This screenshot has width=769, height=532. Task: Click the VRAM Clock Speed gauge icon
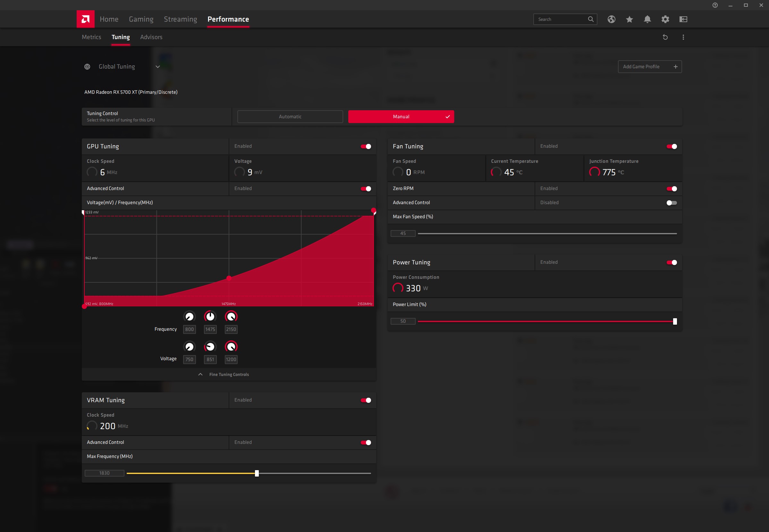(92, 426)
